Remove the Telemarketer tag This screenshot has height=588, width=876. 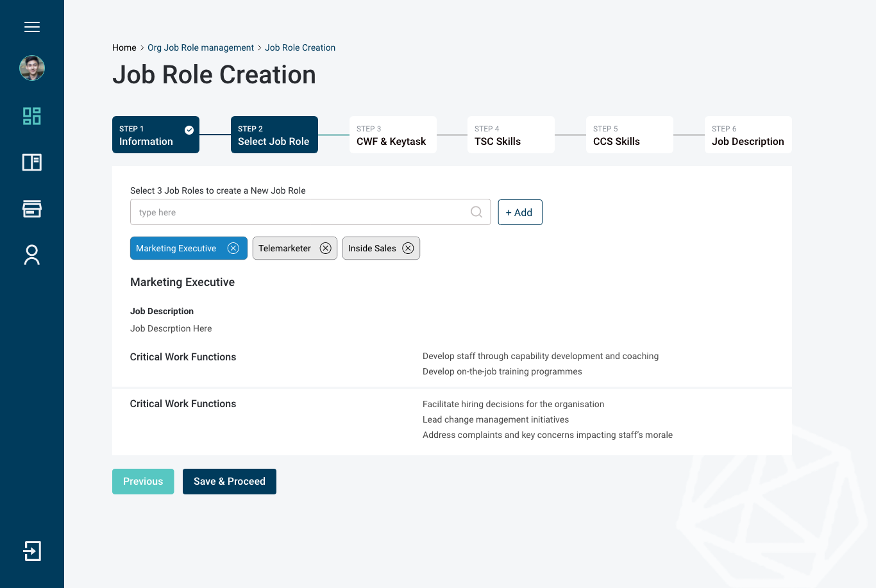[326, 248]
